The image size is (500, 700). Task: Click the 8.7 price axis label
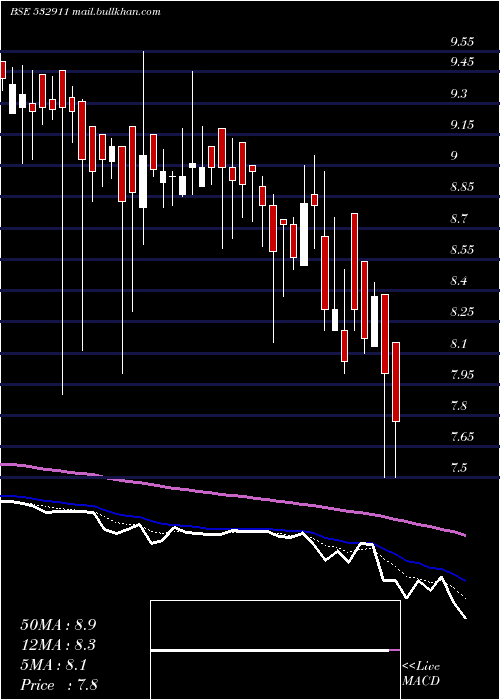459,218
